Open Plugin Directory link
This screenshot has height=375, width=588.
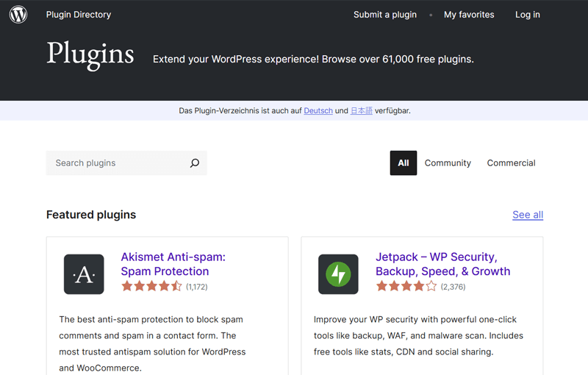[79, 15]
